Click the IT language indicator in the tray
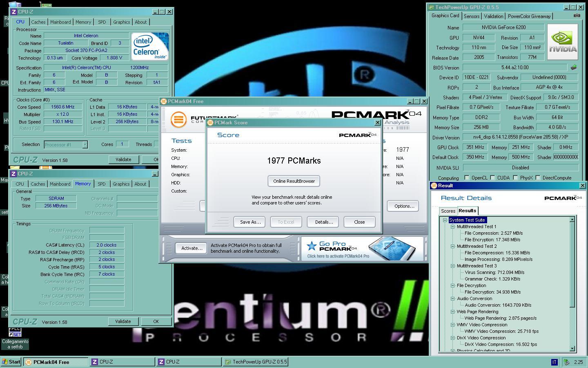588x368 pixels. pos(554,362)
